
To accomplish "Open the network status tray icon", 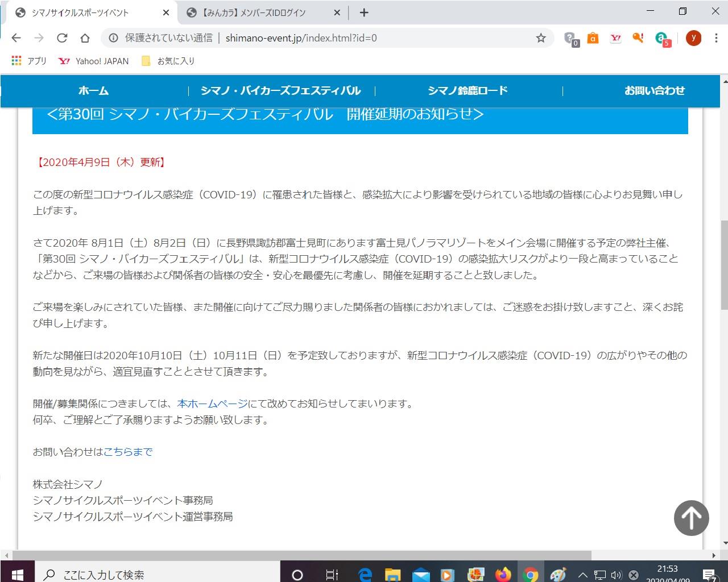I will pyautogui.click(x=599, y=575).
